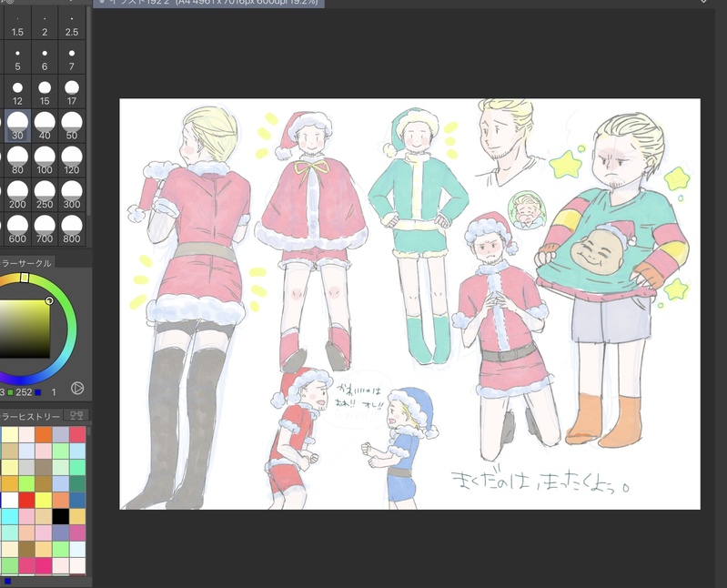The image size is (727, 588).
Task: Pick the black swatch in color history
Action: pos(61,516)
